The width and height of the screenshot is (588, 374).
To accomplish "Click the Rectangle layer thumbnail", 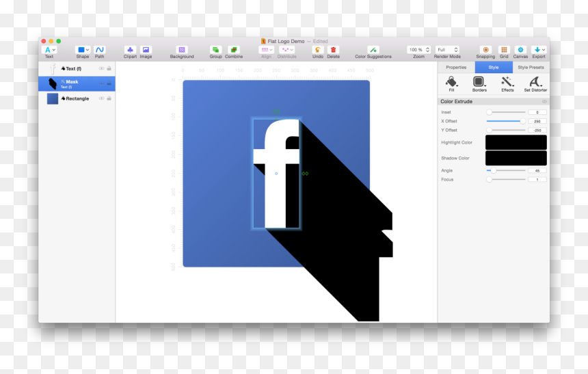I will (x=53, y=98).
